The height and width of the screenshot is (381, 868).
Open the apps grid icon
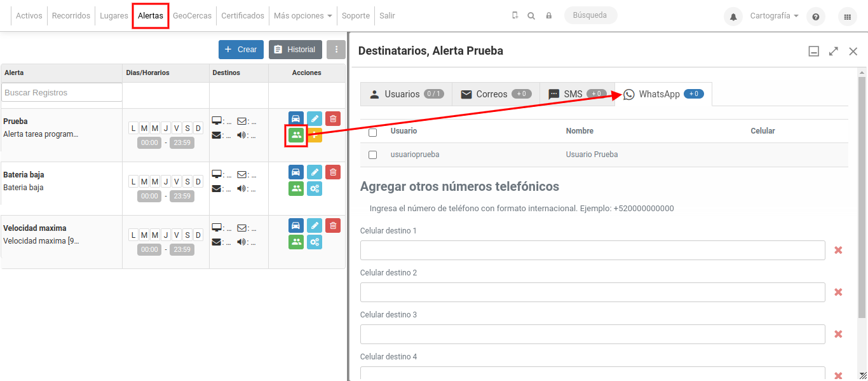(x=847, y=17)
